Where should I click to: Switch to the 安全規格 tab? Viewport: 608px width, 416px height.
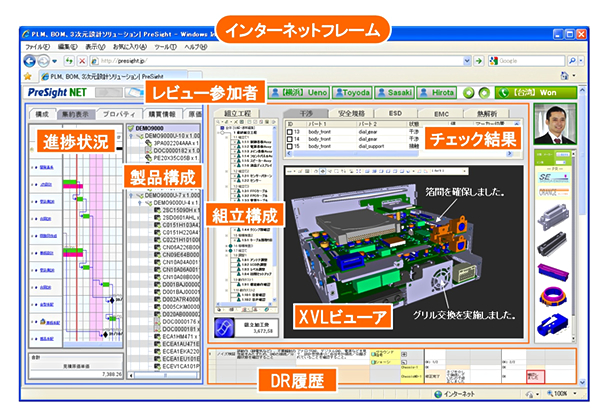[351, 113]
